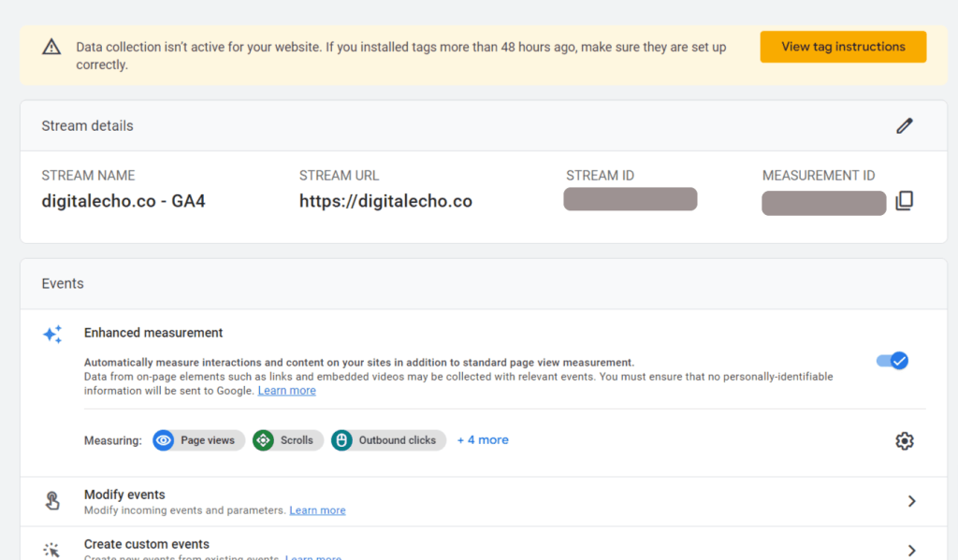Open Learn more link under Enhanced measurement
Viewport: 958px width, 560px height.
286,391
